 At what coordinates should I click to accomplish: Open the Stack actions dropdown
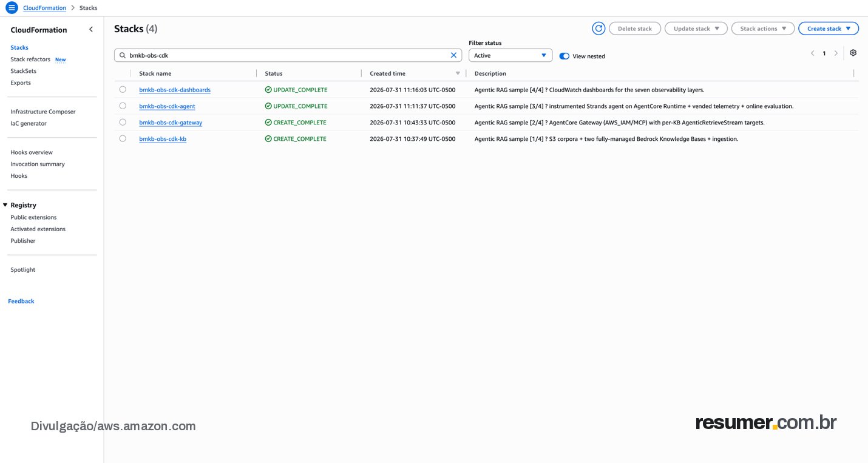[762, 29]
